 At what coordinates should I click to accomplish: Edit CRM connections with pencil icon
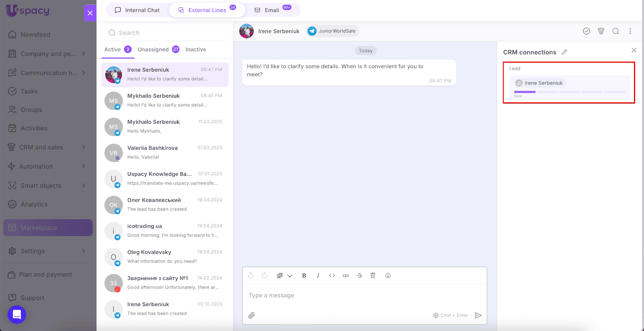click(564, 52)
